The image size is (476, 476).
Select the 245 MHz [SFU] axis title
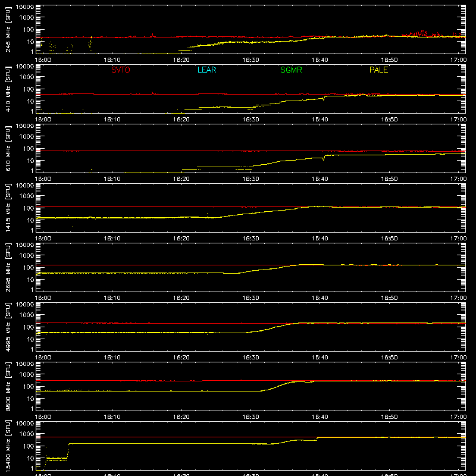tap(8, 29)
